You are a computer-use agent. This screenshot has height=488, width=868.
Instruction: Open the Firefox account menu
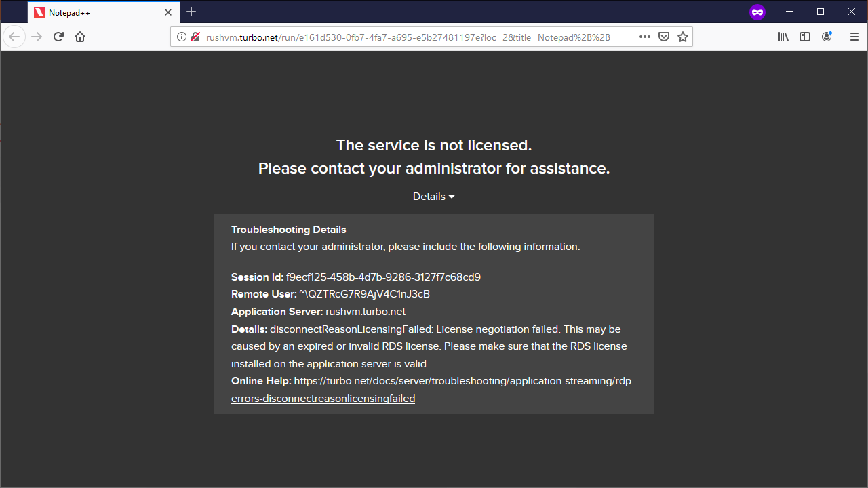[827, 37]
